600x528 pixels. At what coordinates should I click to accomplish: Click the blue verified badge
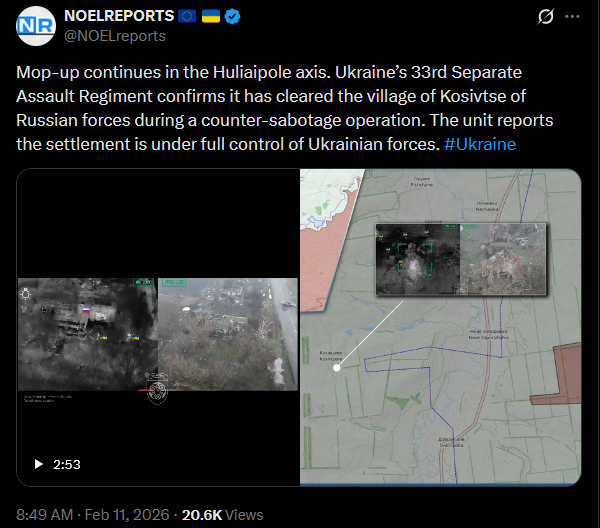(x=232, y=16)
